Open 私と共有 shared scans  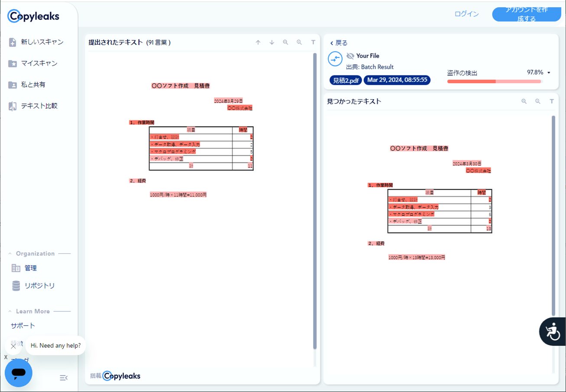pyautogui.click(x=33, y=84)
